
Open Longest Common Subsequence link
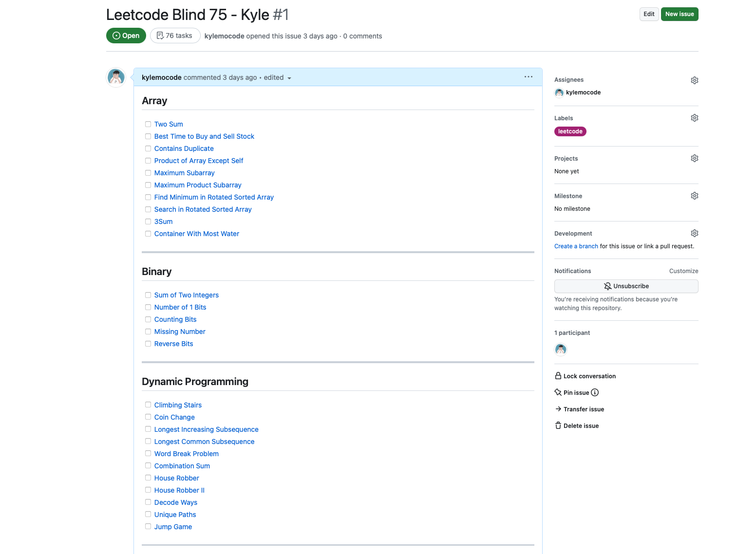[204, 442]
